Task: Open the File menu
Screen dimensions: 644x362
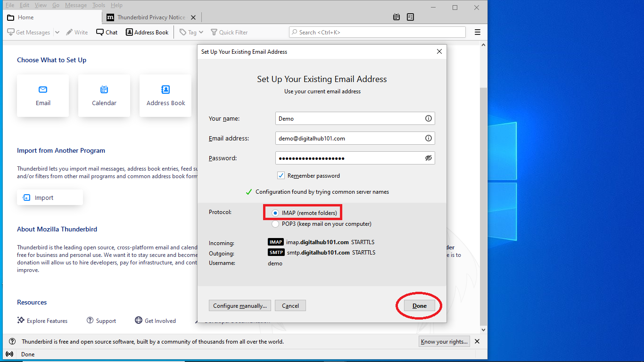Action: click(10, 5)
